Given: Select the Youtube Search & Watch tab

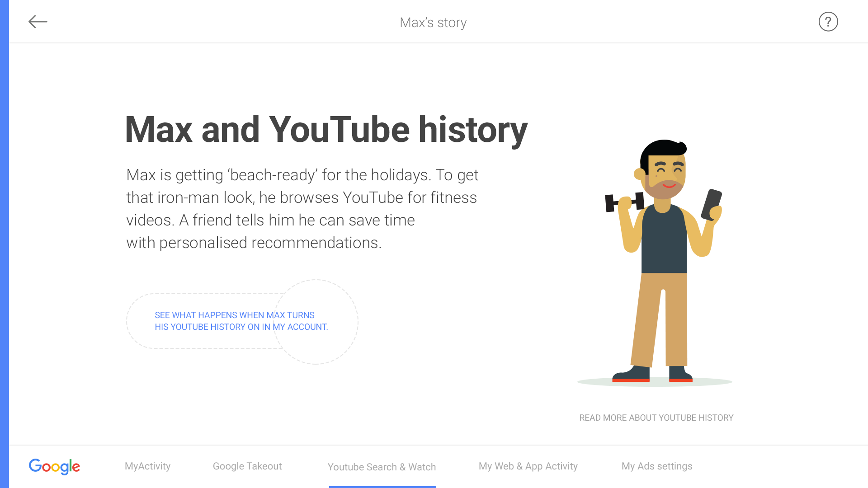Looking at the screenshot, I should click(382, 467).
